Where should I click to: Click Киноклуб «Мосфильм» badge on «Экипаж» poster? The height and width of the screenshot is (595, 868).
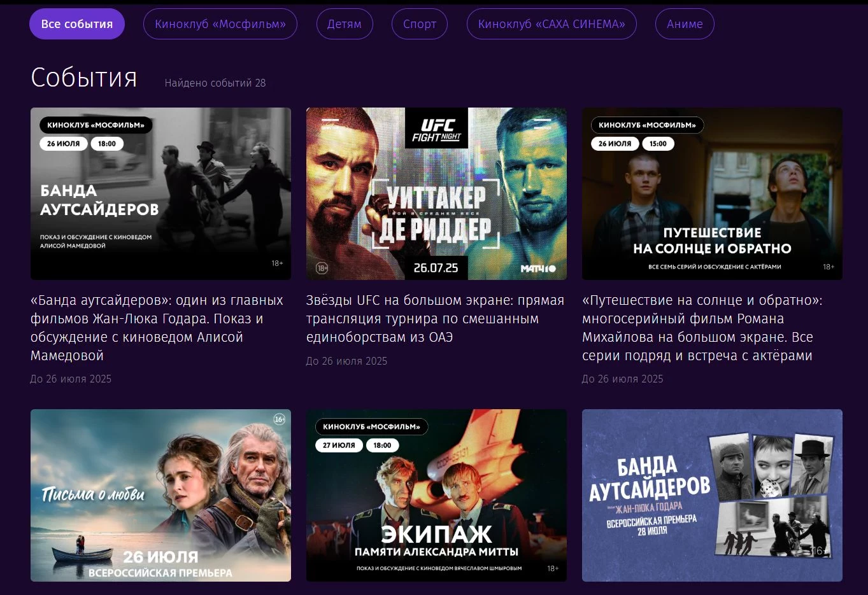(372, 427)
